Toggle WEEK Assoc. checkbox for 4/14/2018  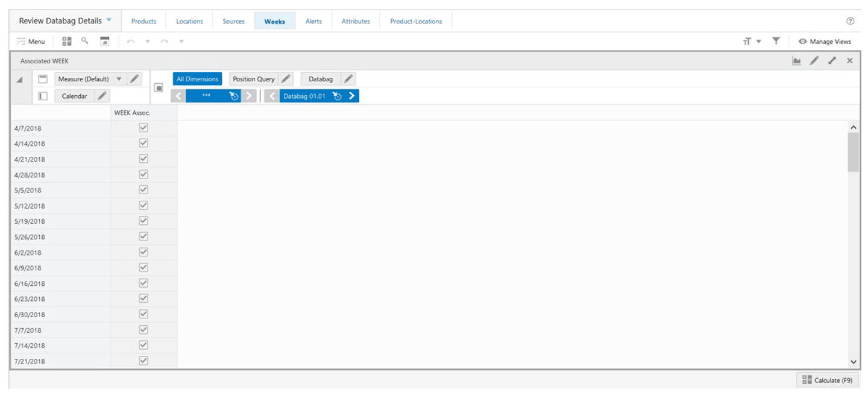pos(143,144)
